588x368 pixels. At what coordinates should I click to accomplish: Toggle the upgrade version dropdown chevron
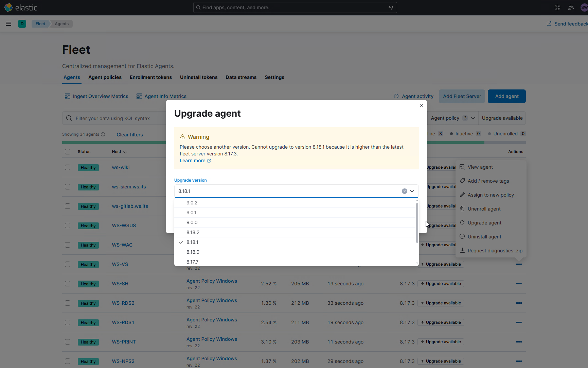pyautogui.click(x=412, y=191)
